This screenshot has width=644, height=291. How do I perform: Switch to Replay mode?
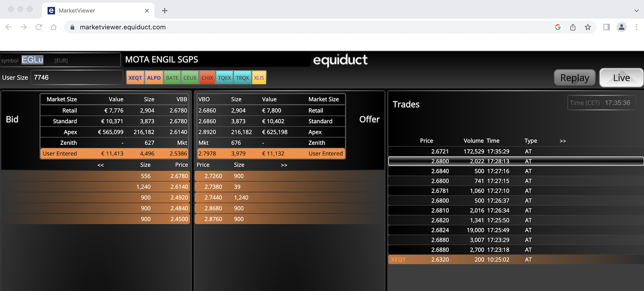pos(575,78)
